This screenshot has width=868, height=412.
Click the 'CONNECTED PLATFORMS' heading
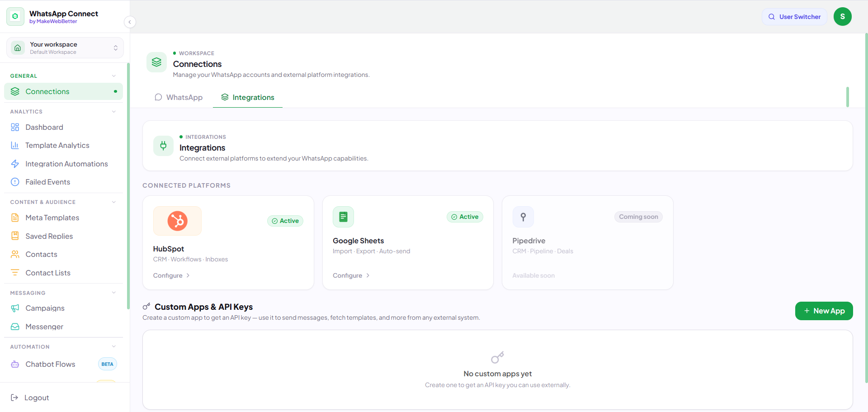tap(187, 185)
